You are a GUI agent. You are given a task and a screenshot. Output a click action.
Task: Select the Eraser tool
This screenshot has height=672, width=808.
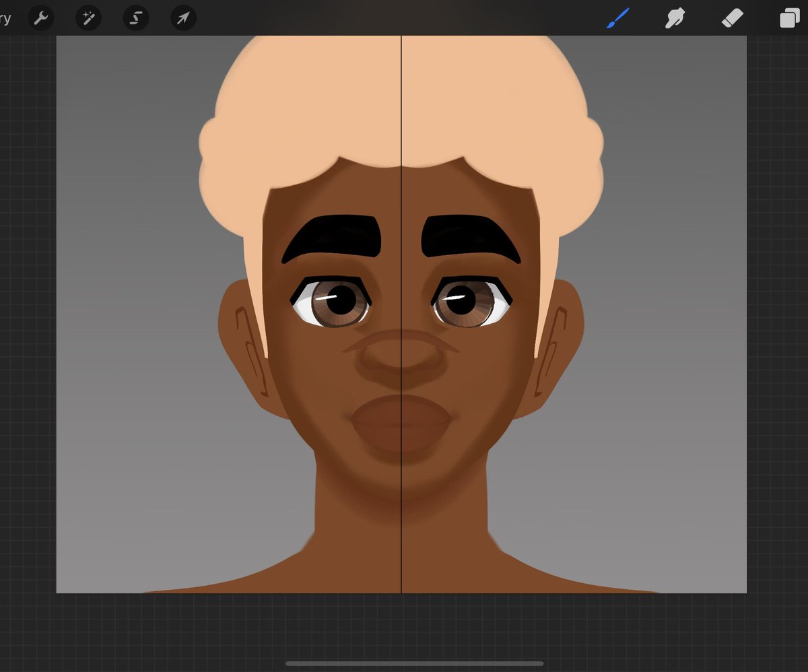(732, 18)
